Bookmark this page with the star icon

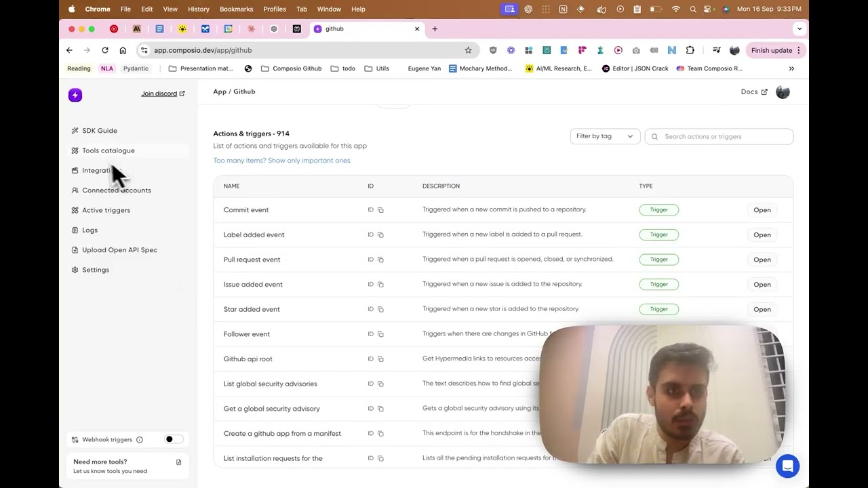[468, 50]
